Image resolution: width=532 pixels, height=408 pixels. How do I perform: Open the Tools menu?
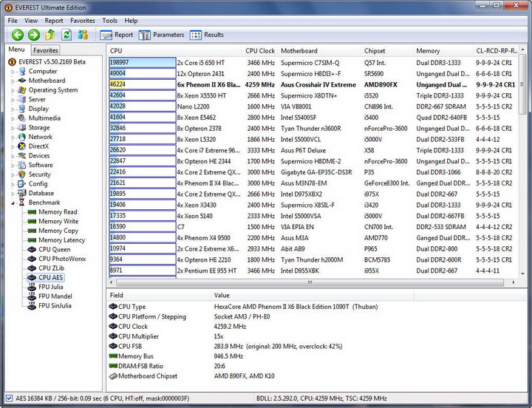point(109,21)
